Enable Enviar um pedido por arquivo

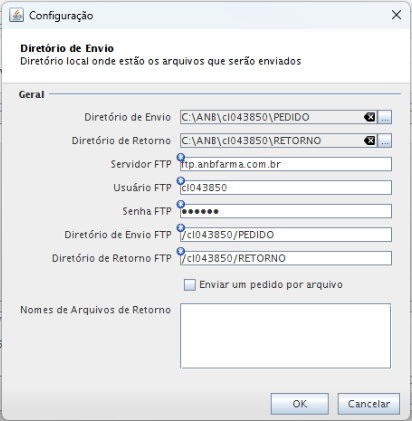190,285
